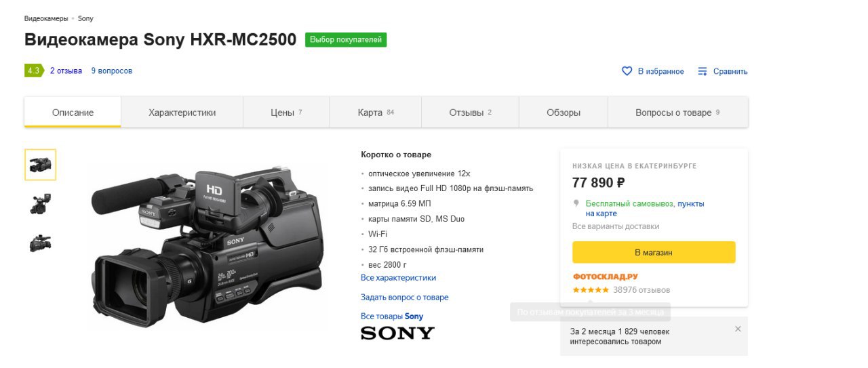The width and height of the screenshot is (868, 368).
Task: Click the 4.3 rating badge
Action: coord(34,70)
